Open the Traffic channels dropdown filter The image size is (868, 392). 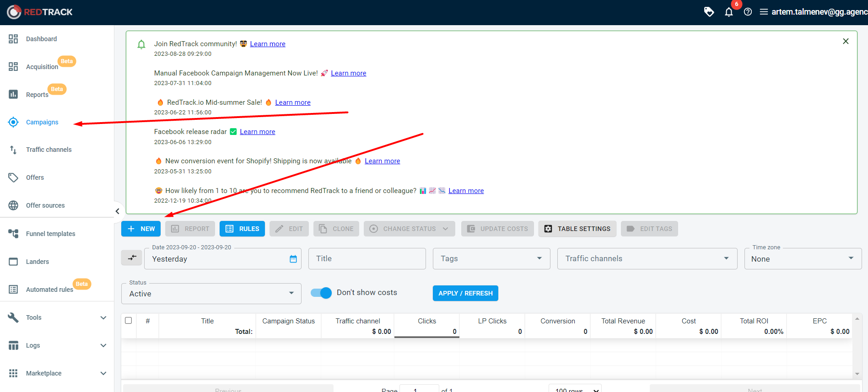click(647, 258)
